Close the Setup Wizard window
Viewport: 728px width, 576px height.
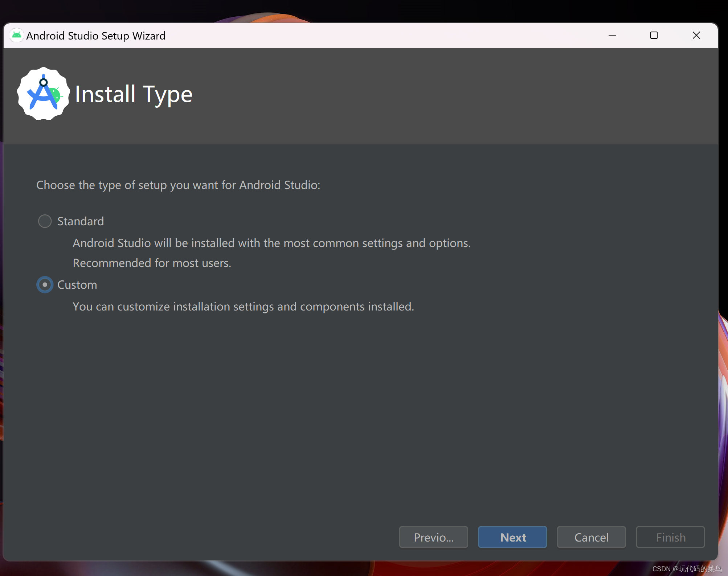point(696,35)
